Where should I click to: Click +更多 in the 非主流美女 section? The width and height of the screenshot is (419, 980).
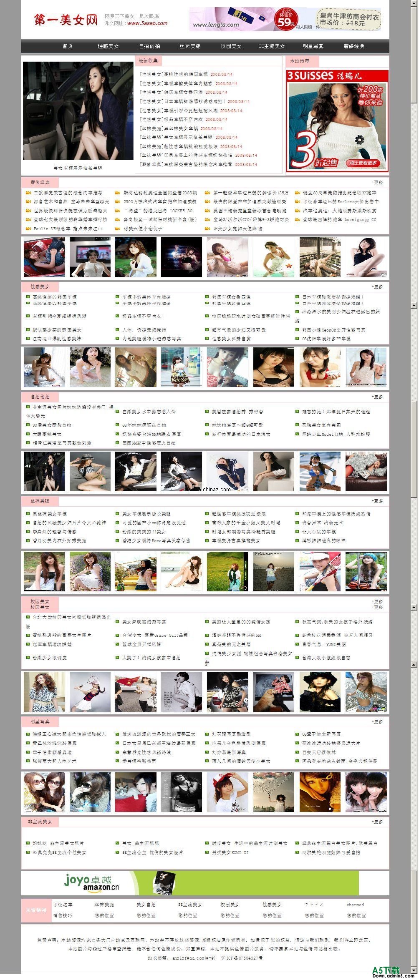coord(377,822)
